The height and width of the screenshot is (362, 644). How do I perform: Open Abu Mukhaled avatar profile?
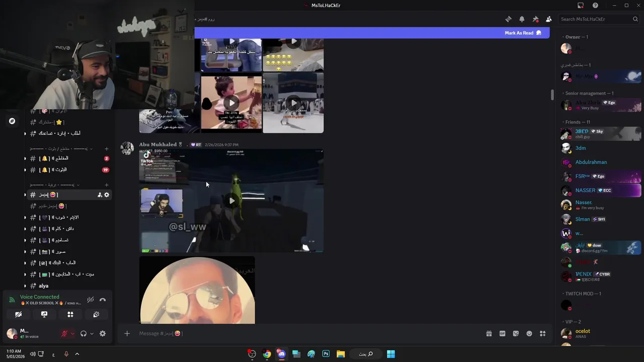tap(127, 148)
